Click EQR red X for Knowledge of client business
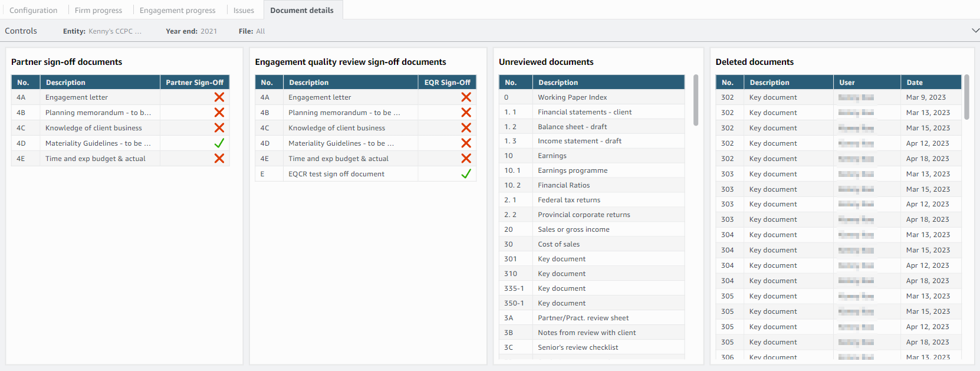 [466, 128]
